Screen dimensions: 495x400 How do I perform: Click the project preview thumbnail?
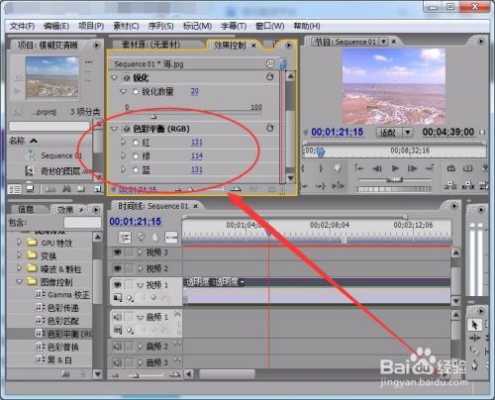click(x=52, y=76)
